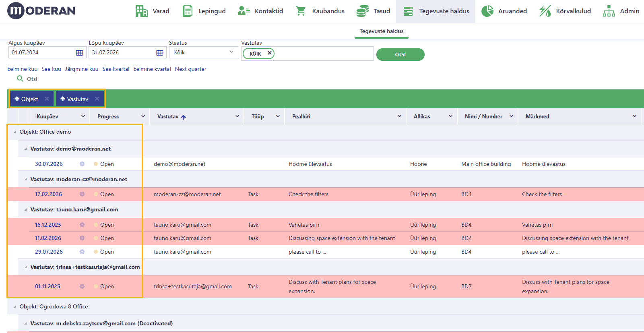The width and height of the screenshot is (644, 333).
Task: Remove the Vastutav grouping chip
Action: [x=97, y=99]
